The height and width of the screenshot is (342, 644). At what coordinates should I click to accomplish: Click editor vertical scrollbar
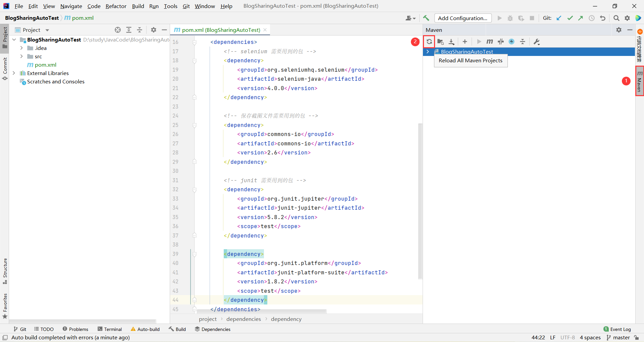(x=420, y=201)
